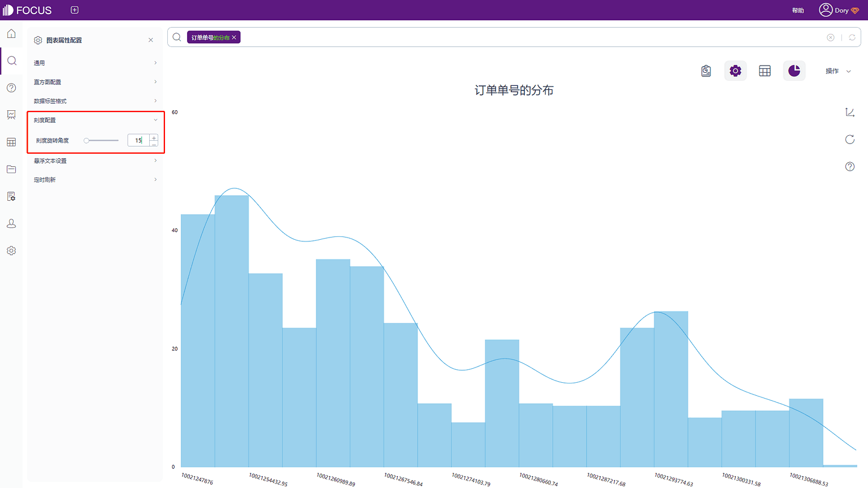Click x-axis label 10021293774.63
Screen dimensions: 868x488
(674, 480)
